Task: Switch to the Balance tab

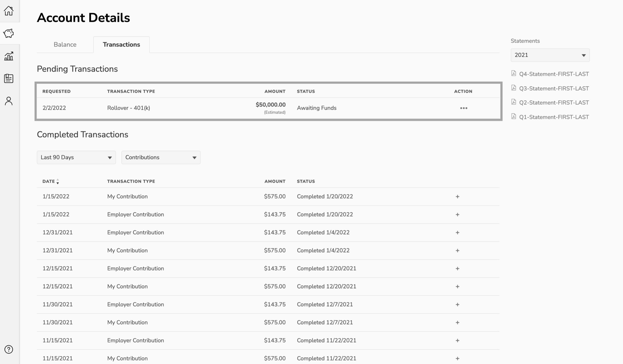Action: coord(65,44)
